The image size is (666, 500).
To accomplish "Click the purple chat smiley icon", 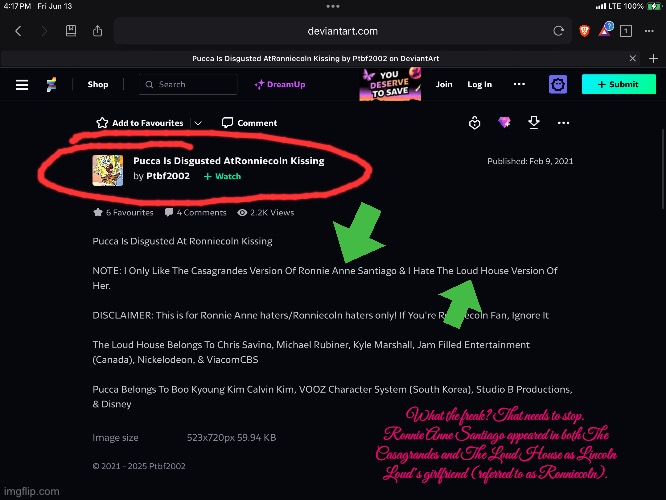I will (x=558, y=84).
